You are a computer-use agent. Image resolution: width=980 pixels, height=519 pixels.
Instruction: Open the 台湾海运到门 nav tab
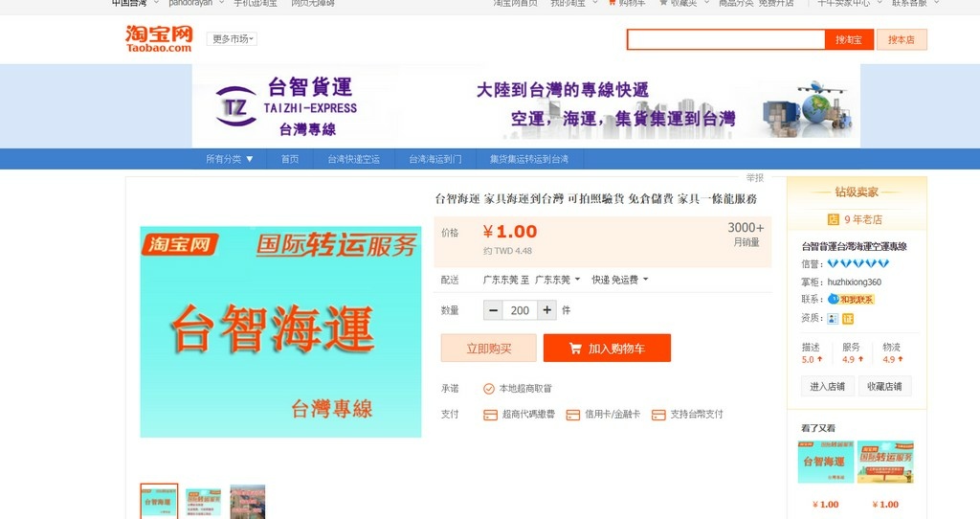(x=435, y=159)
